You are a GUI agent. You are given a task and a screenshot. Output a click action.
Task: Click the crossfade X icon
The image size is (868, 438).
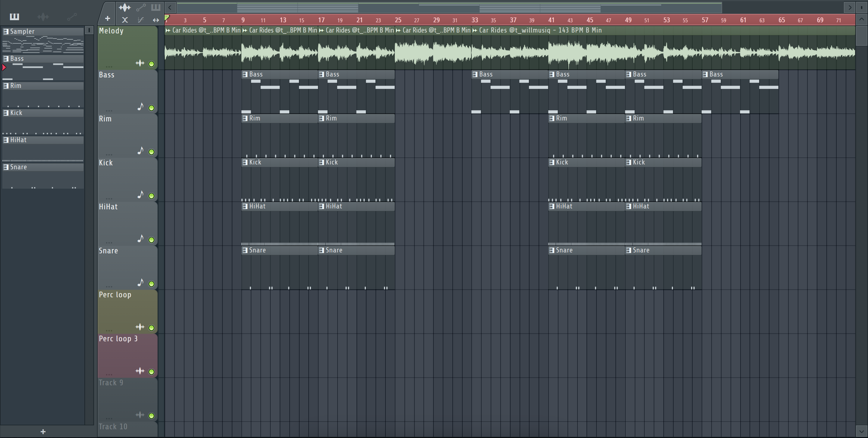[x=125, y=20]
